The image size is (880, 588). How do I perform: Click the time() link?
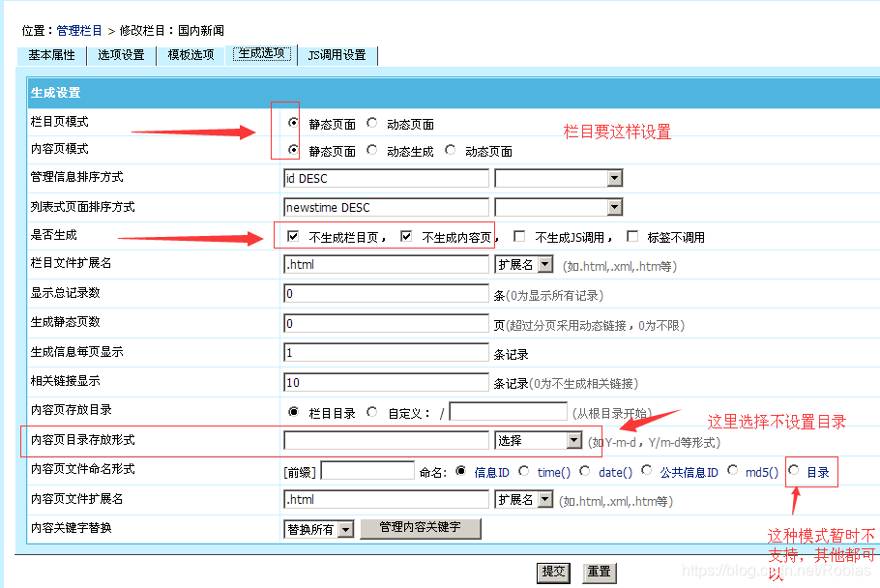(x=554, y=472)
